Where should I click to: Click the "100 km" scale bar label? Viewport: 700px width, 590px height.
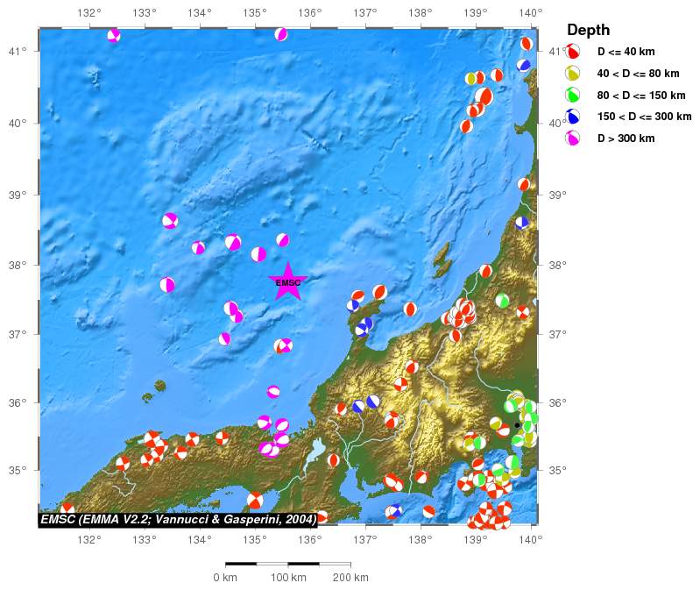tap(288, 578)
